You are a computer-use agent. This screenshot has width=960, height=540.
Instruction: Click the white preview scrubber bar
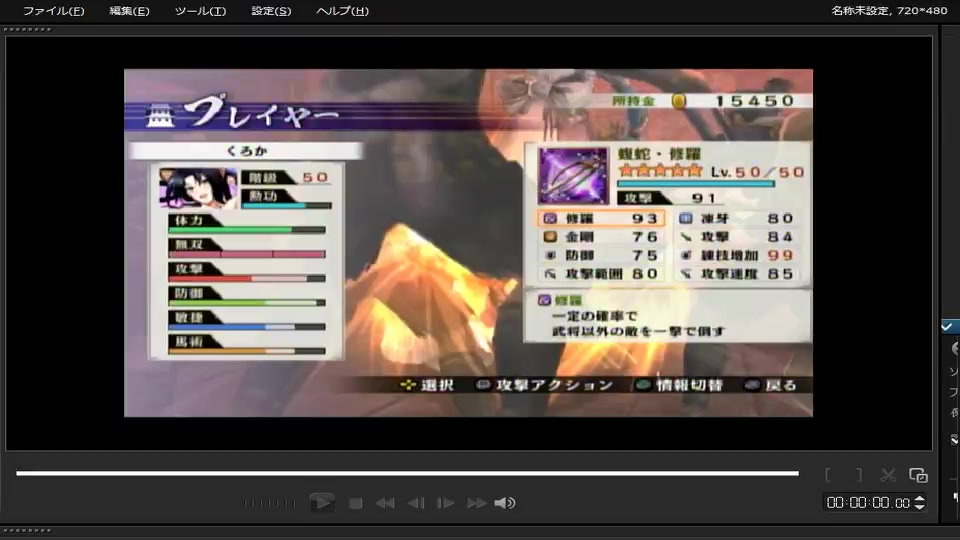(x=408, y=473)
